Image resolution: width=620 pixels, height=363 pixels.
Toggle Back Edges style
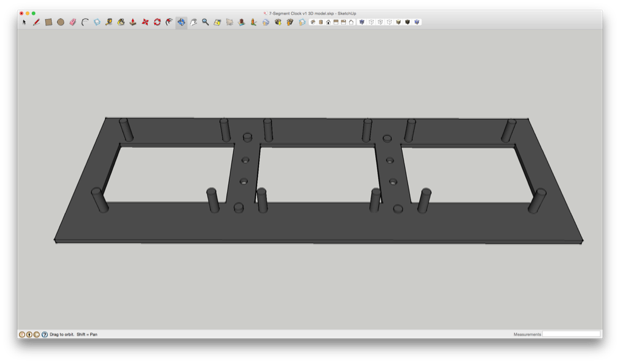point(371,22)
